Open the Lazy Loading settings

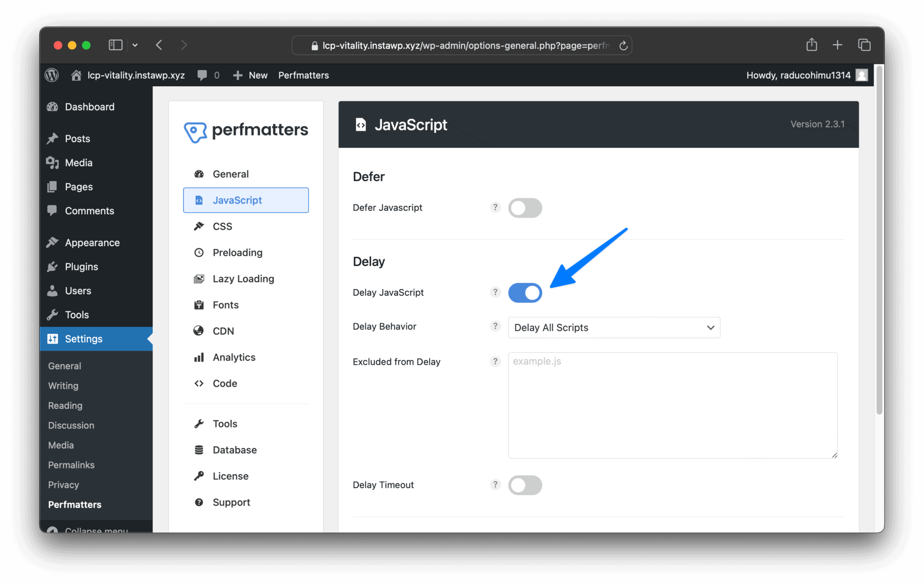243,279
